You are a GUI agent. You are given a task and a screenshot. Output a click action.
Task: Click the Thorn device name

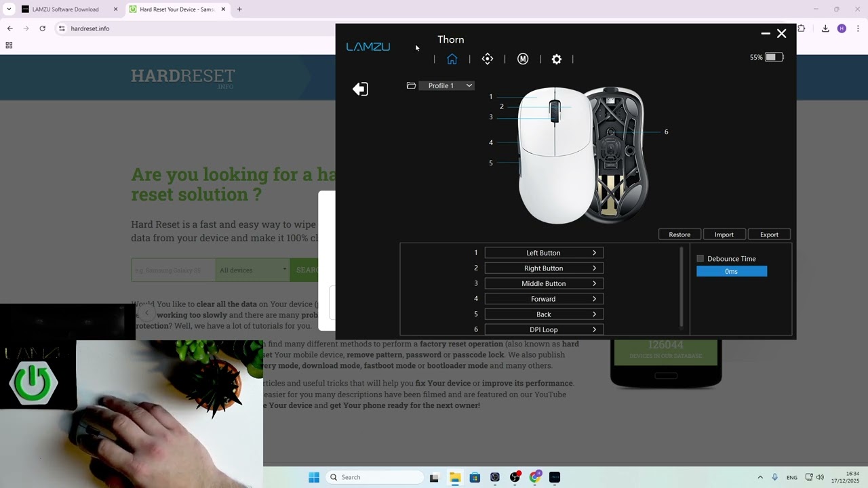[x=451, y=39]
